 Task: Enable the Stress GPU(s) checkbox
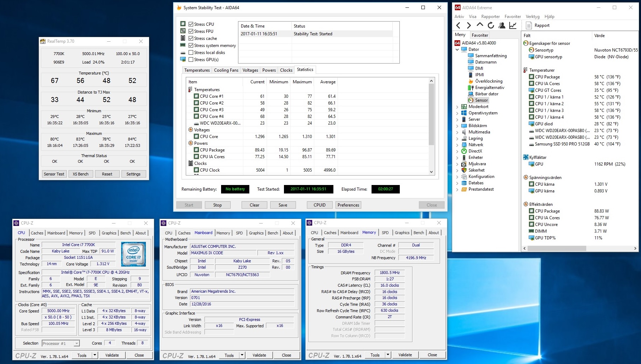[x=191, y=60]
